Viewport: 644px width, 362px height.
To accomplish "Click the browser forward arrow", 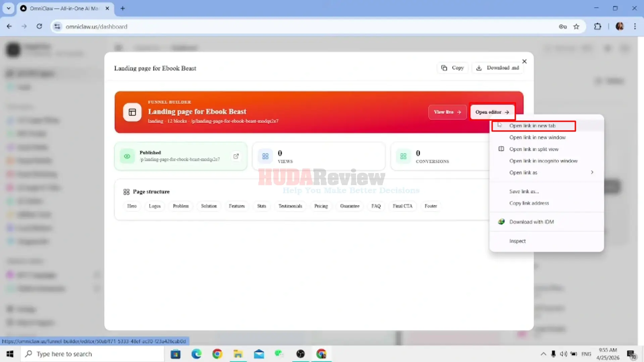I will pos(24,27).
